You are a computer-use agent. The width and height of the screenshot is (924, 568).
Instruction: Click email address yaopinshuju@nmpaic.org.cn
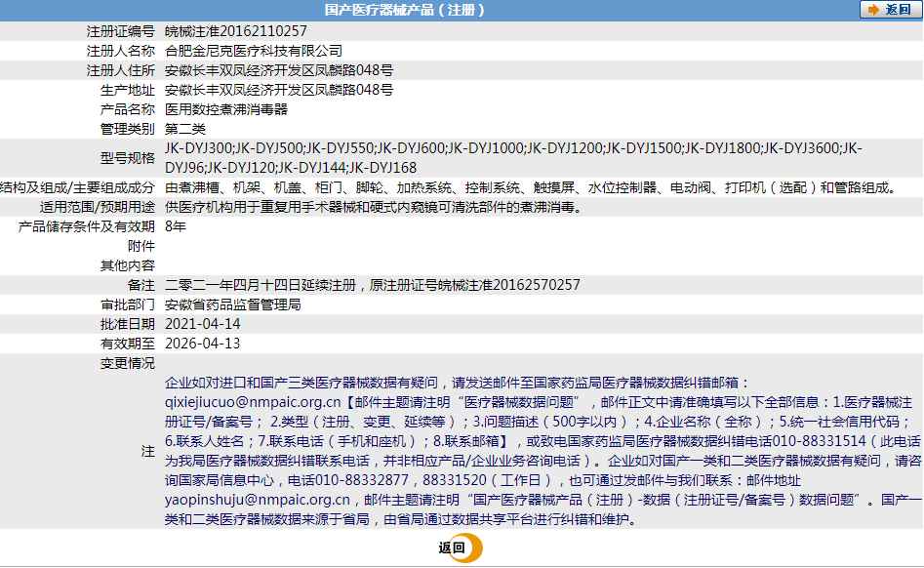(x=258, y=500)
